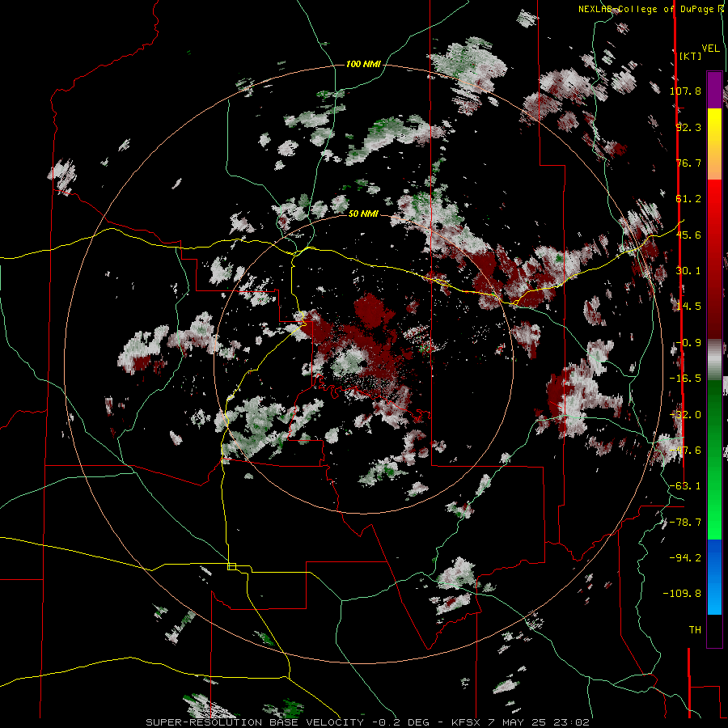Click the -94.2 legend value
This screenshot has width=728, height=728.
[685, 557]
